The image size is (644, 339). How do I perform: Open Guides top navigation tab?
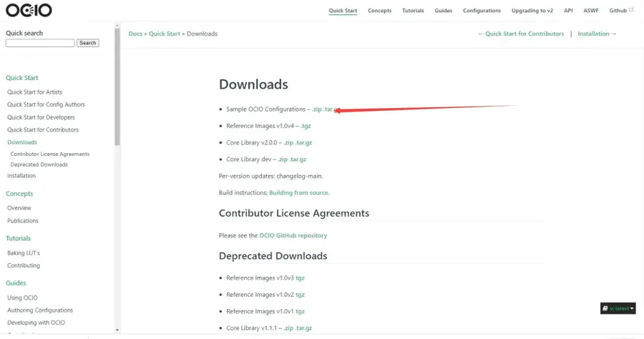[443, 11]
